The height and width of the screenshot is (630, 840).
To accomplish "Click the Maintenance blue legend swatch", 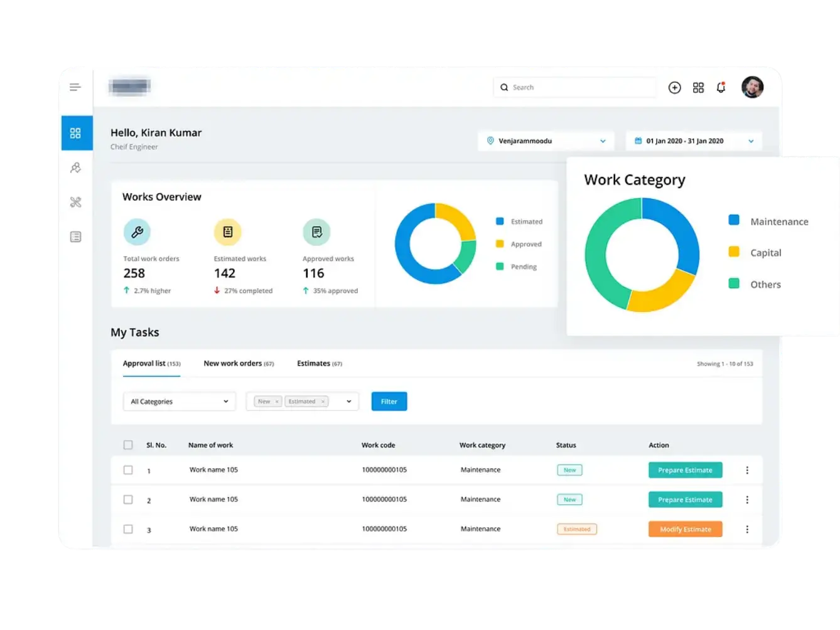I will [x=733, y=220].
